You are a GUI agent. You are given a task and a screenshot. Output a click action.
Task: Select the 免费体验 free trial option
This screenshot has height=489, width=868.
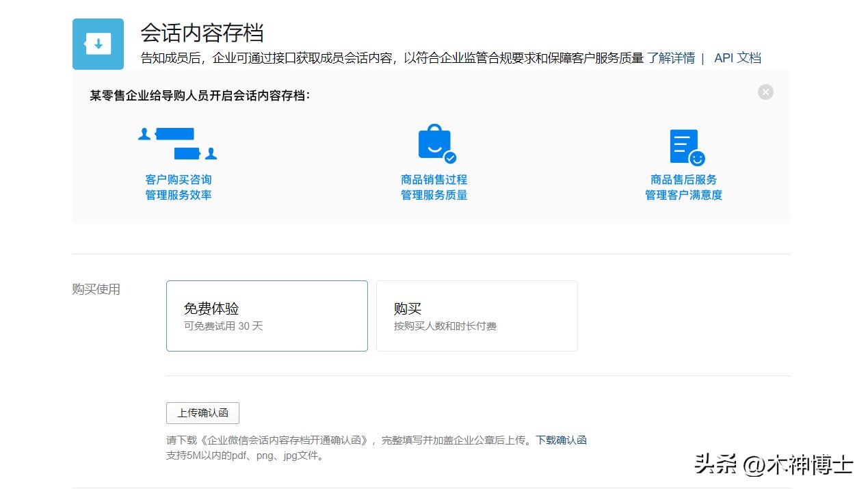point(267,315)
